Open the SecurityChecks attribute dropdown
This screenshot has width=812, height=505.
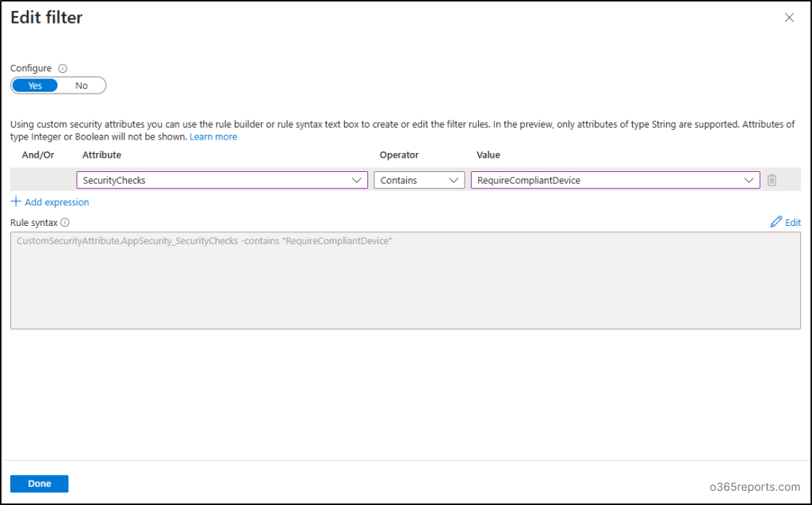222,180
